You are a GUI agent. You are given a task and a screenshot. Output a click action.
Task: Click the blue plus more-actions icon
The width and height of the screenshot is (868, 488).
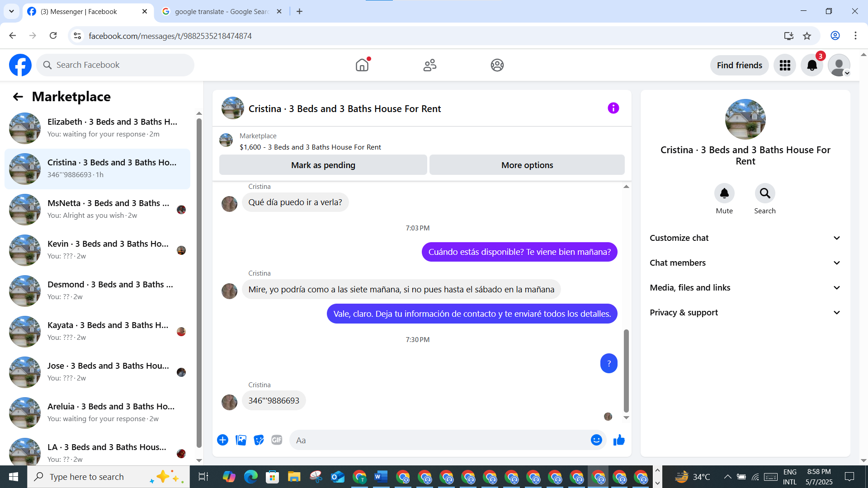222,440
